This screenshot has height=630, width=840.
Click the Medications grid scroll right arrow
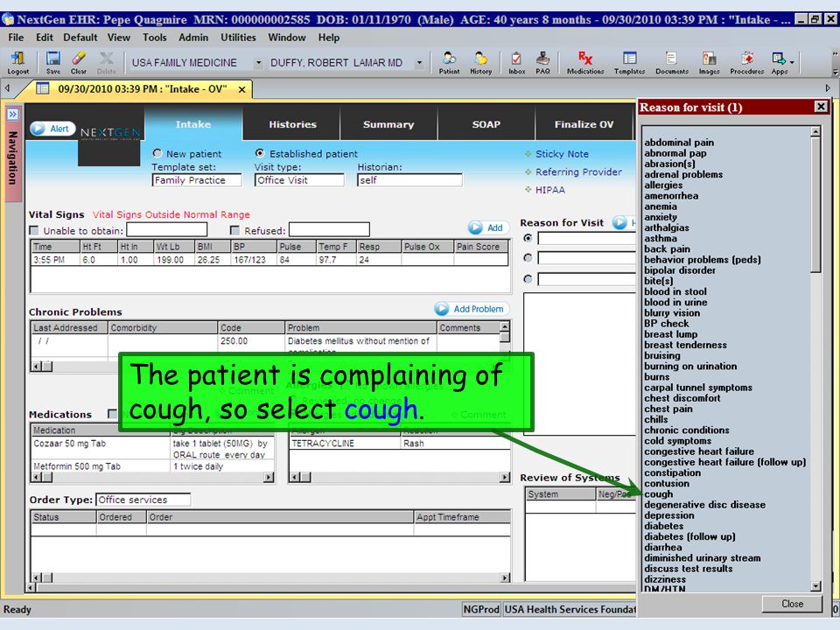[x=269, y=477]
